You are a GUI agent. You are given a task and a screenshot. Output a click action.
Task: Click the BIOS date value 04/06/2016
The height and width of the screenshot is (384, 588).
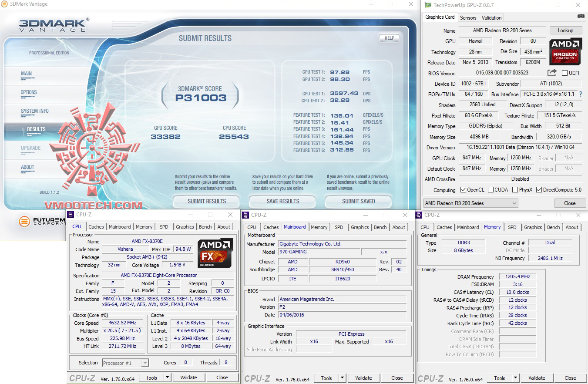point(342,315)
